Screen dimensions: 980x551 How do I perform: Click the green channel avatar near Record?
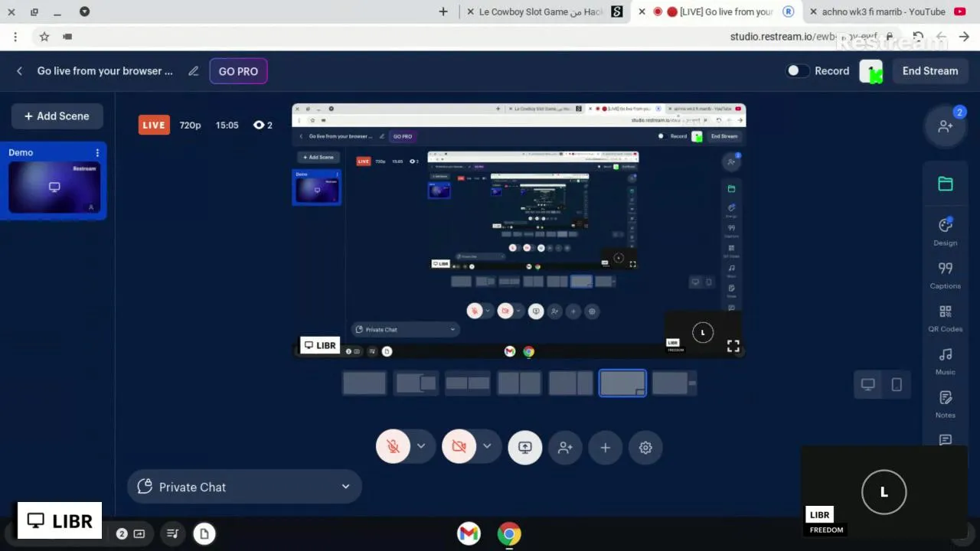coord(871,71)
